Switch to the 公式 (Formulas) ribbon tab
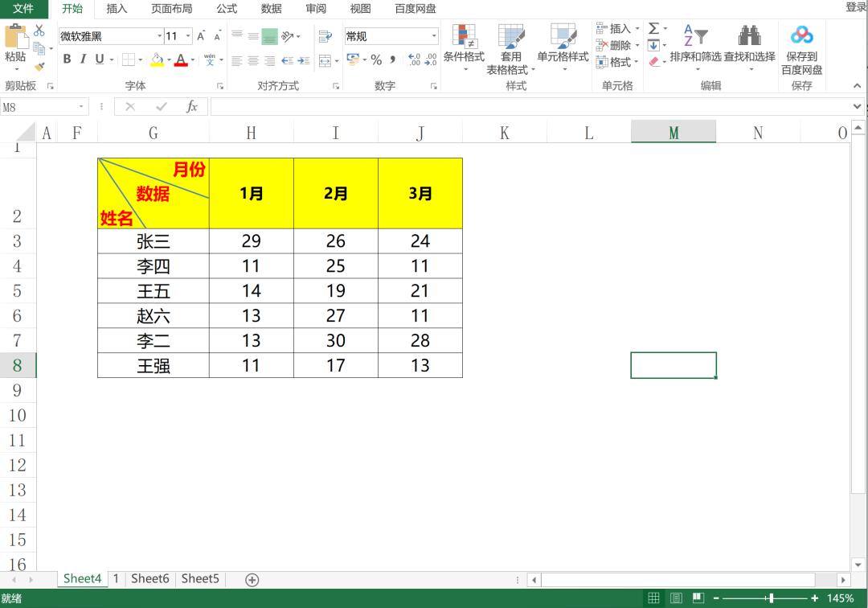The height and width of the screenshot is (608, 868). (x=227, y=9)
